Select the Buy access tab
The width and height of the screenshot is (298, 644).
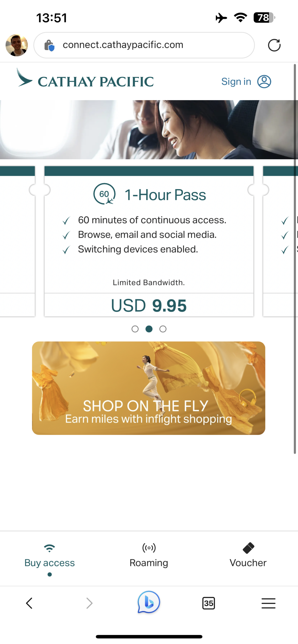pos(50,555)
